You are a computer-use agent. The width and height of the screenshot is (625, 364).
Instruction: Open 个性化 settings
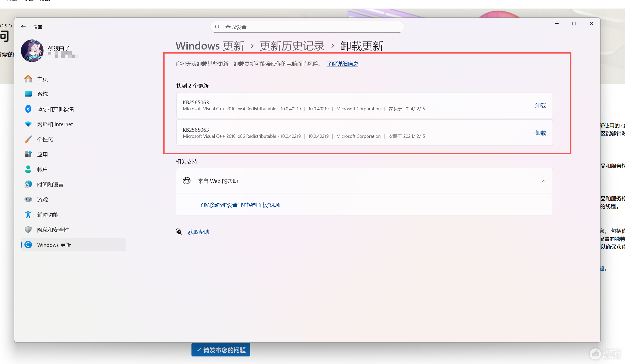coord(73,139)
